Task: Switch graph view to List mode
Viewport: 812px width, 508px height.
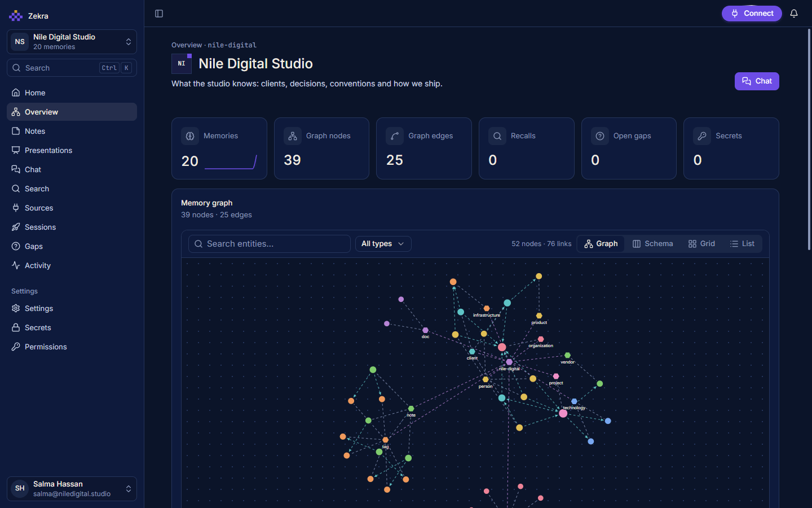Action: coord(742,244)
